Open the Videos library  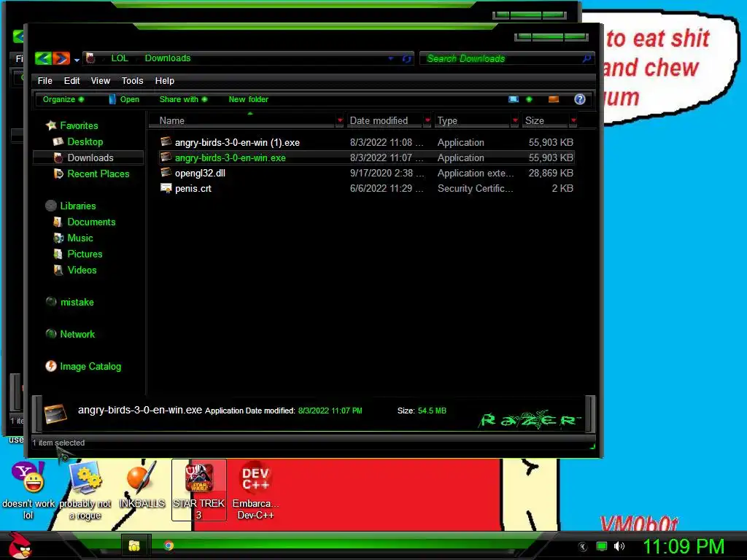click(82, 270)
